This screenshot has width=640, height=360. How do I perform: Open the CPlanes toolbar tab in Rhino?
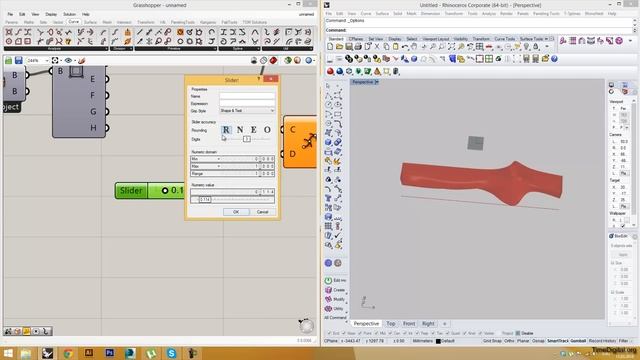click(x=356, y=39)
